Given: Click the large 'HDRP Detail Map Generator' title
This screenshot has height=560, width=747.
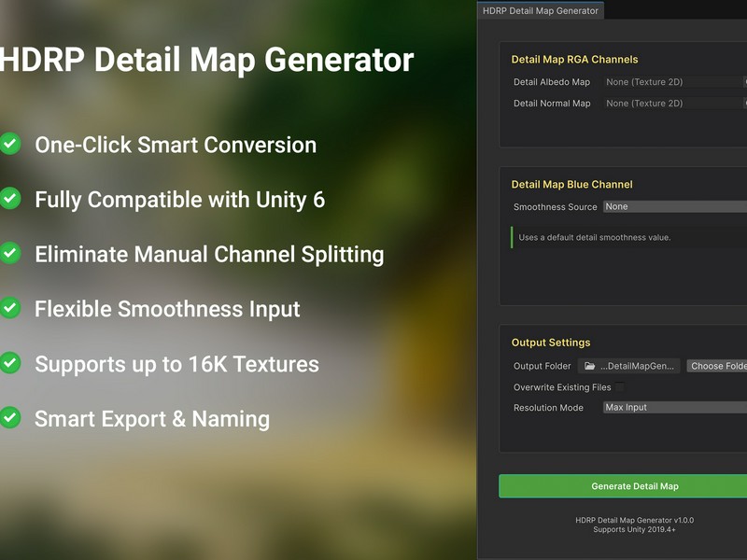Looking at the screenshot, I should pos(206,61).
